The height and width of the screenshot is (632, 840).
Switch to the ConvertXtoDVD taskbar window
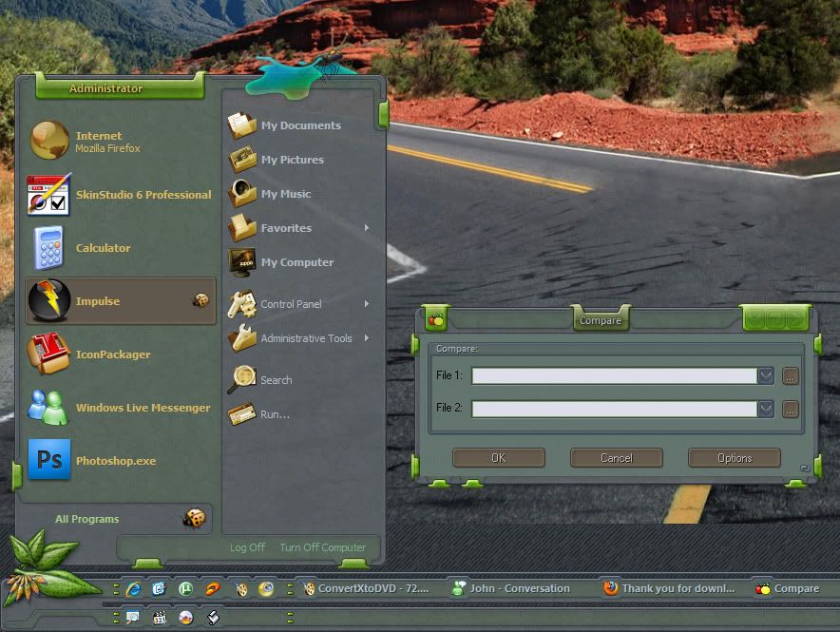pyautogui.click(x=367, y=588)
